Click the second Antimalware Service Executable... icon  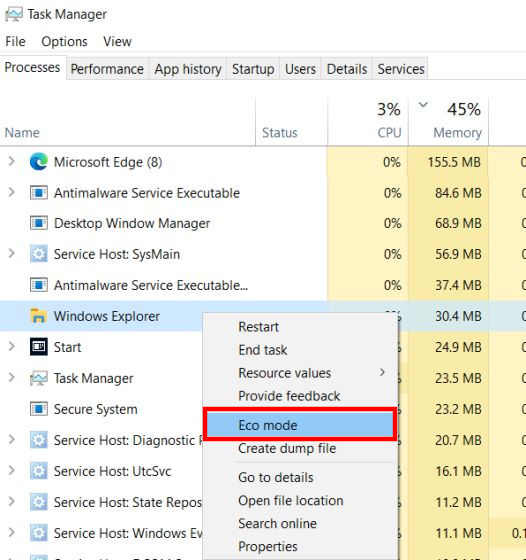[x=39, y=285]
